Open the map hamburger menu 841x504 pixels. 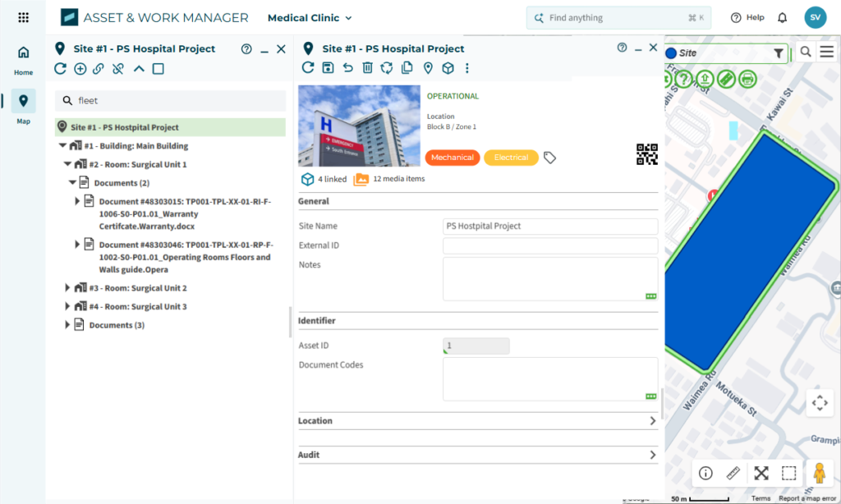tap(827, 52)
